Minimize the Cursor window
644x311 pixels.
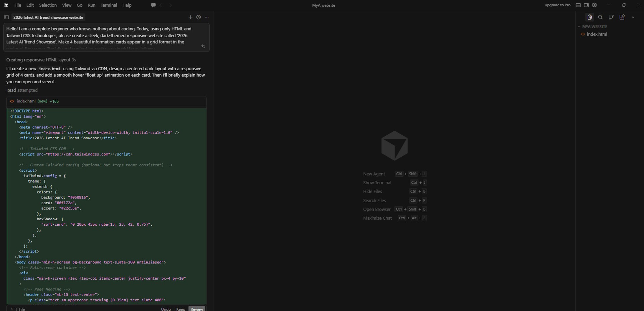coord(608,5)
